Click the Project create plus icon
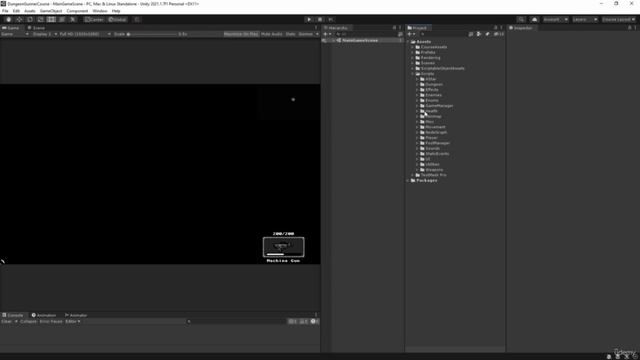The image size is (640, 360). (410, 34)
